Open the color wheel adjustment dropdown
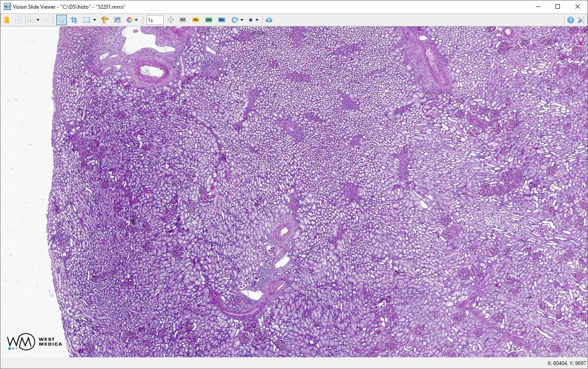Image resolution: width=588 pixels, height=369 pixels. (x=136, y=20)
